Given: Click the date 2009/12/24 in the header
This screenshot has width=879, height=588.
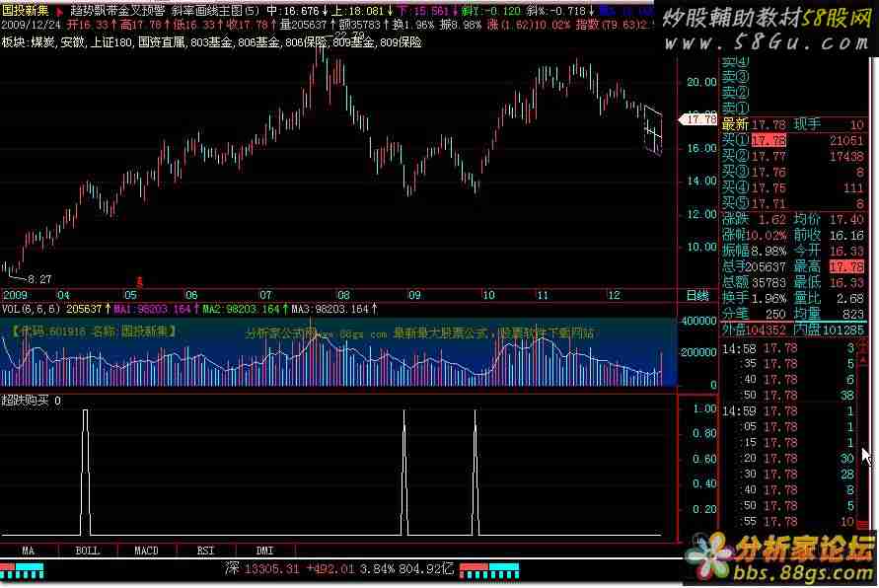Looking at the screenshot, I should (x=32, y=25).
